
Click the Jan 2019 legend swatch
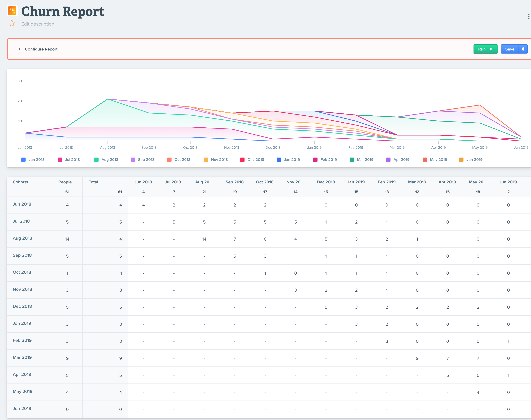(x=279, y=160)
